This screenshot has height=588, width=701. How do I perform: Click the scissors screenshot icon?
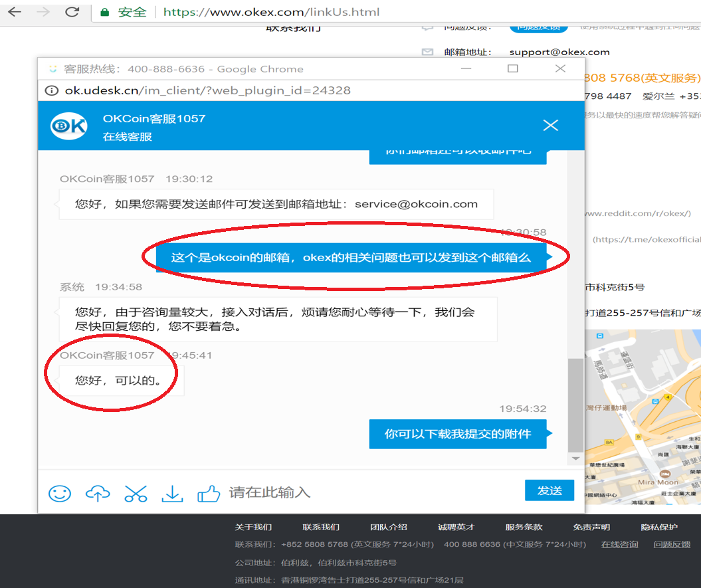click(135, 492)
